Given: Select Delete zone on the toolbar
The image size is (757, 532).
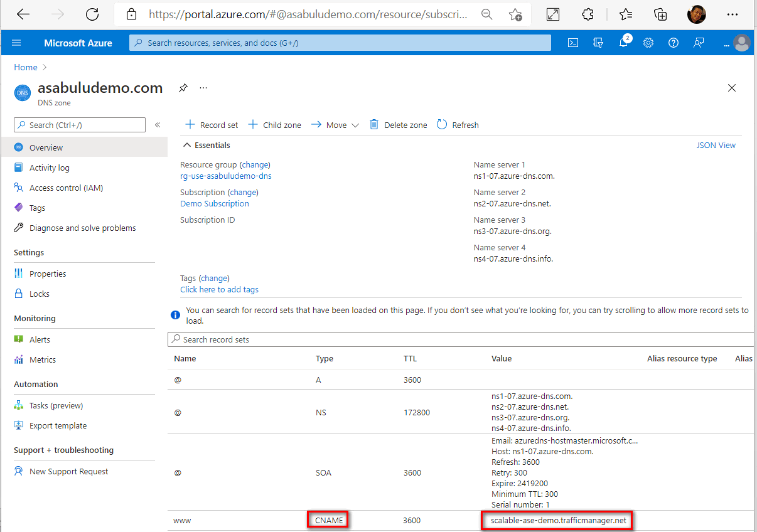Looking at the screenshot, I should [x=398, y=125].
